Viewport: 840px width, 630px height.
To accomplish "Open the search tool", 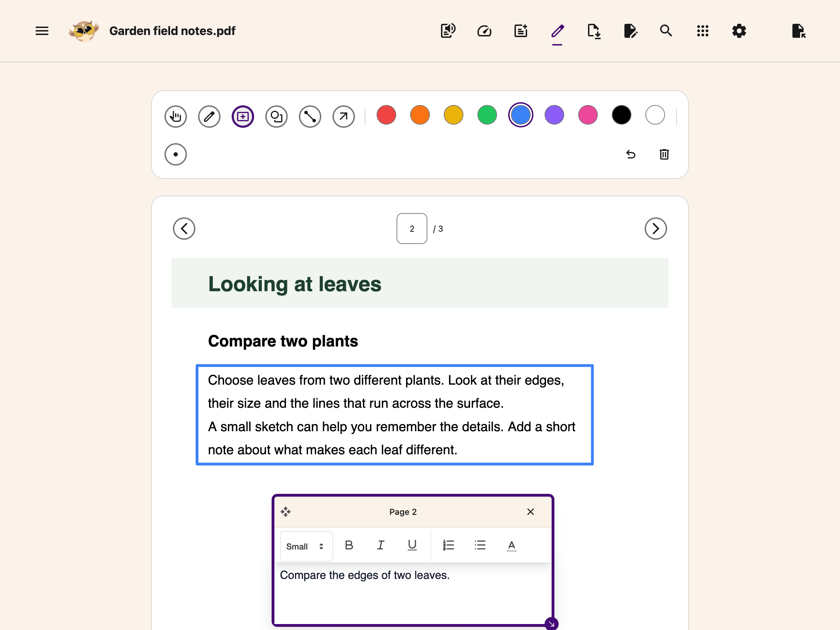I will point(666,31).
